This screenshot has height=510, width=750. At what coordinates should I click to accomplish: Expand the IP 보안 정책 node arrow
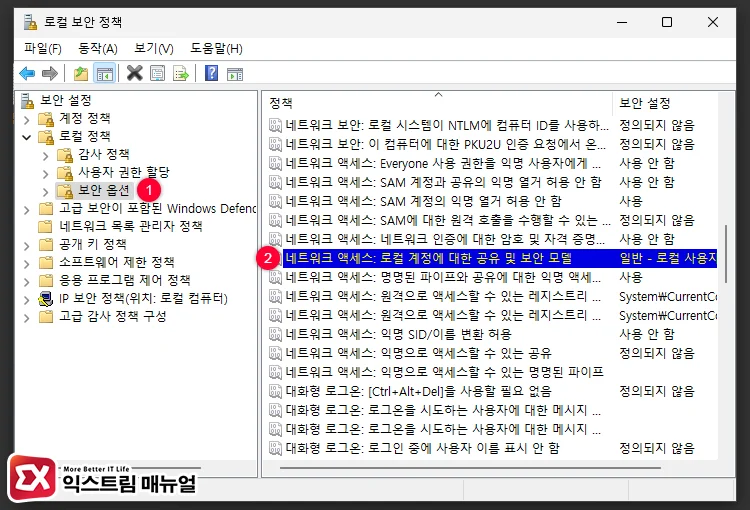coord(27,300)
